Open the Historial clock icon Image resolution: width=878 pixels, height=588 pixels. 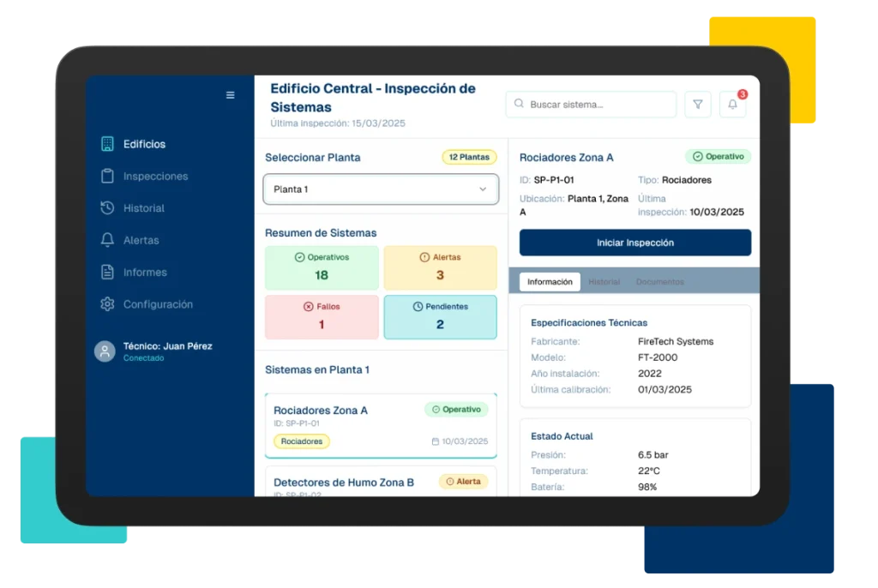point(107,208)
